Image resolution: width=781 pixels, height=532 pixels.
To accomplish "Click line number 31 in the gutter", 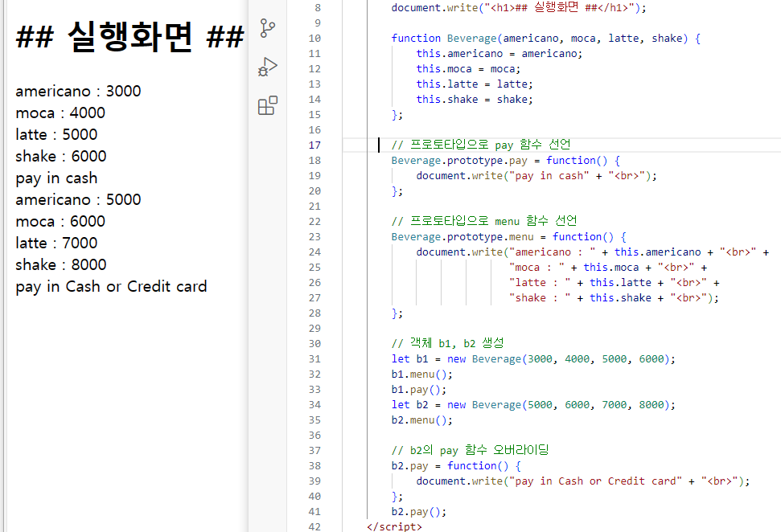I will [314, 358].
